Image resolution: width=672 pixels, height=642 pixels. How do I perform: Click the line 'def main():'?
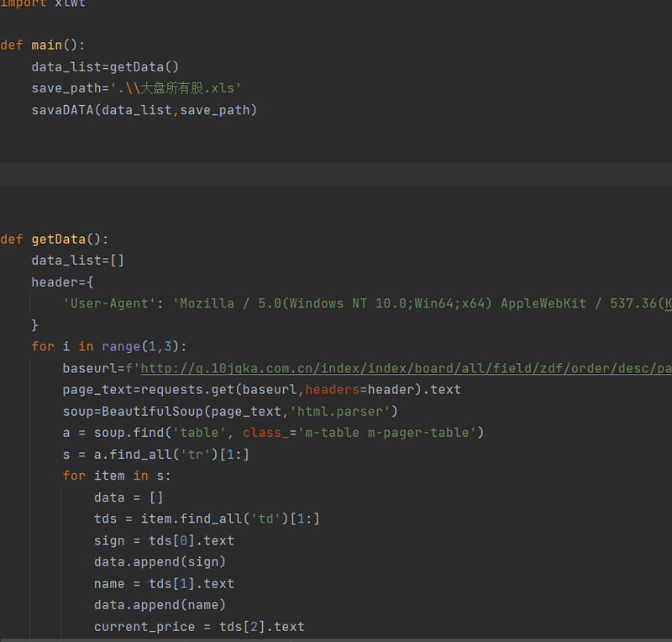click(x=43, y=45)
